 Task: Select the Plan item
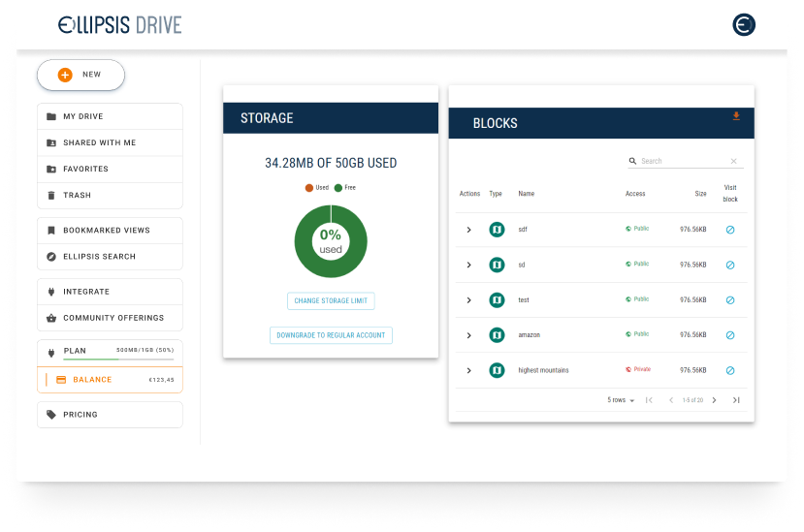click(110, 353)
